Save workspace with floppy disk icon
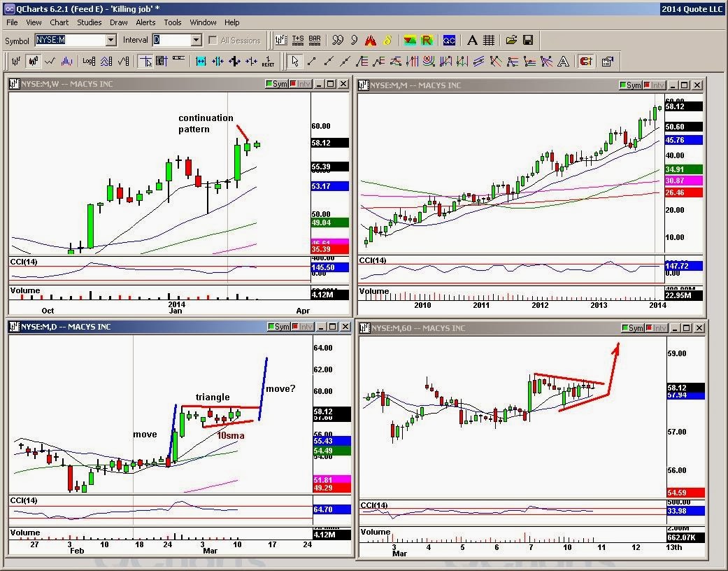 pos(528,41)
